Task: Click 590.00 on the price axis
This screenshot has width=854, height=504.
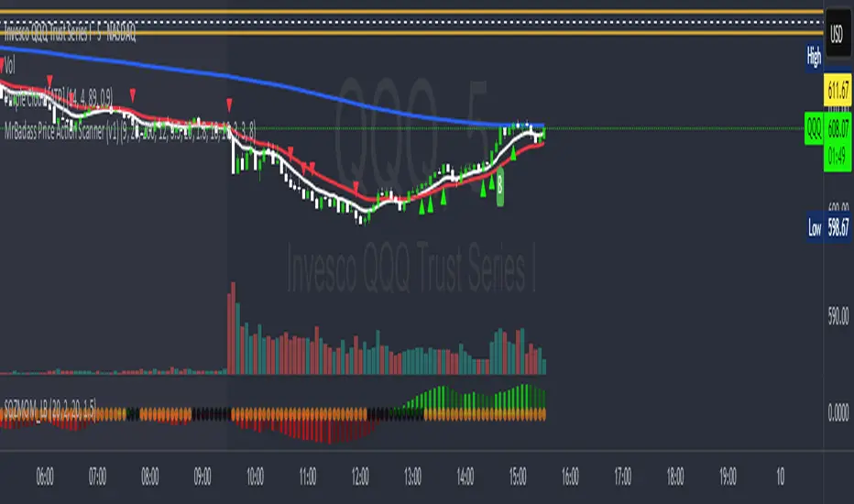Action: click(838, 315)
